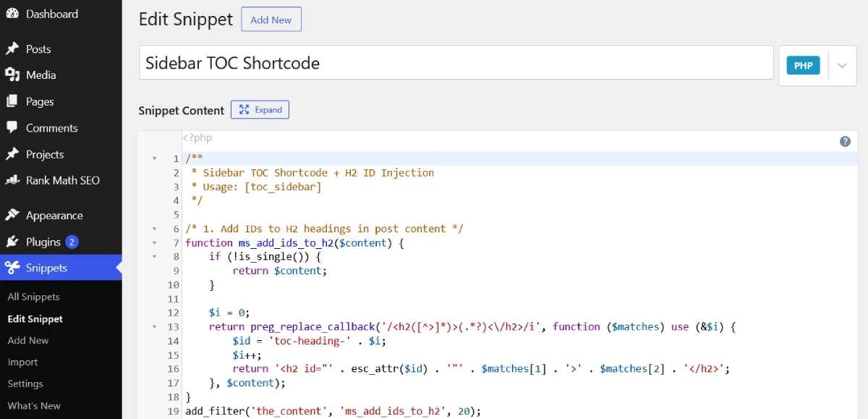Viewport: 868px width, 419px height.
Task: Expand the snippet content editor
Action: click(x=260, y=110)
